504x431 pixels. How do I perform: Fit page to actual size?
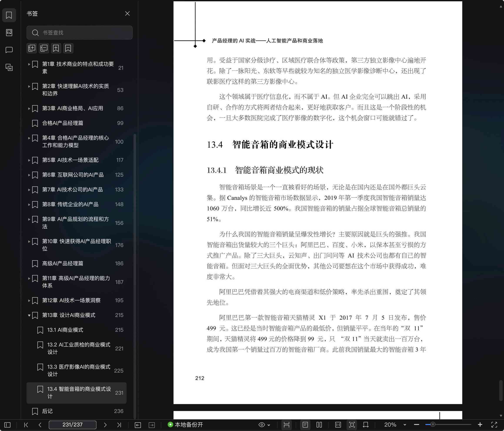[x=338, y=425]
